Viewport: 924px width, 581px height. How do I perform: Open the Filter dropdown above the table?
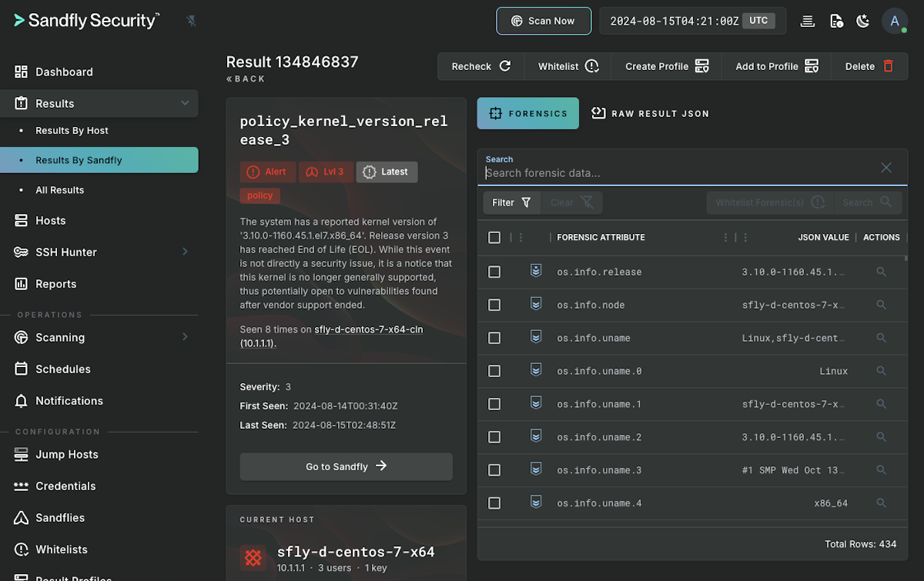coord(511,202)
